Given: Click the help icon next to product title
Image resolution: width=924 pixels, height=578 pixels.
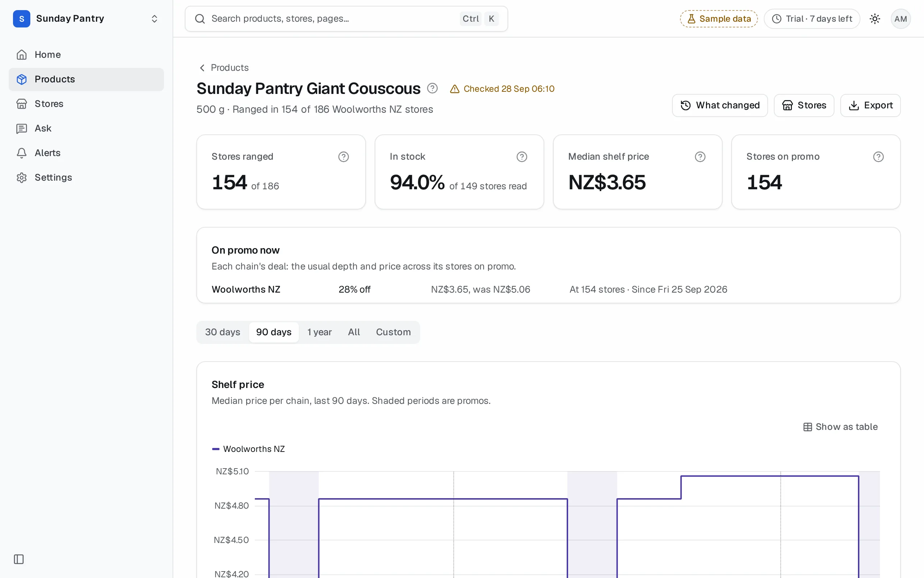Looking at the screenshot, I should (x=432, y=88).
